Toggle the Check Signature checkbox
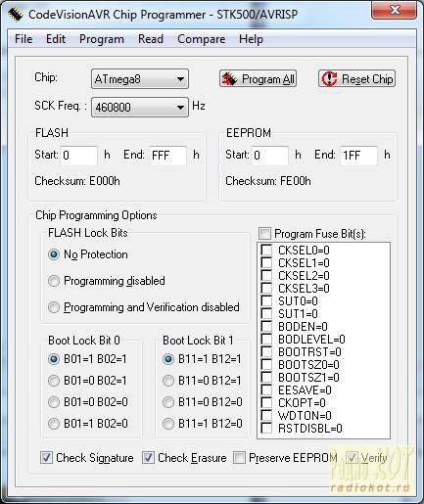 pos(46,458)
